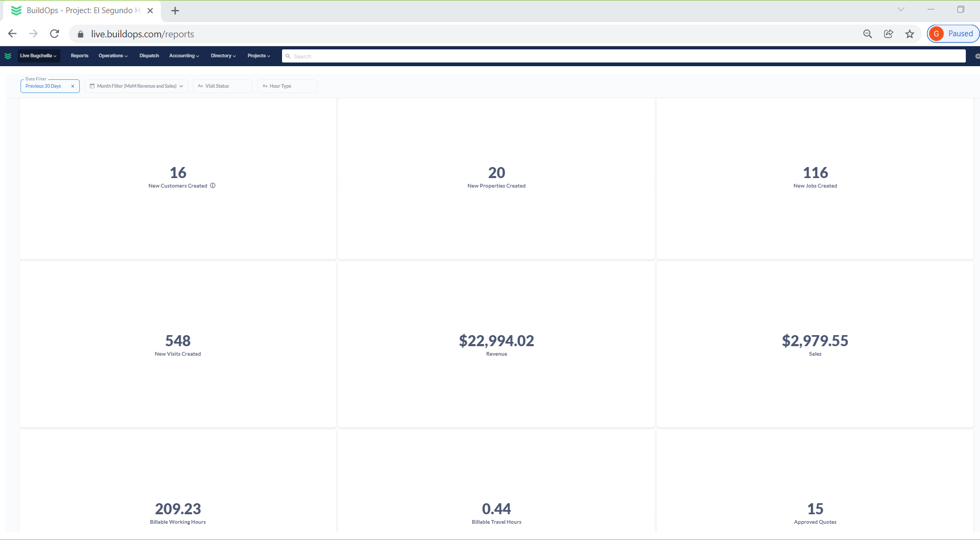Click the Paused profile button
Screen dimensions: 980x540
click(953, 34)
